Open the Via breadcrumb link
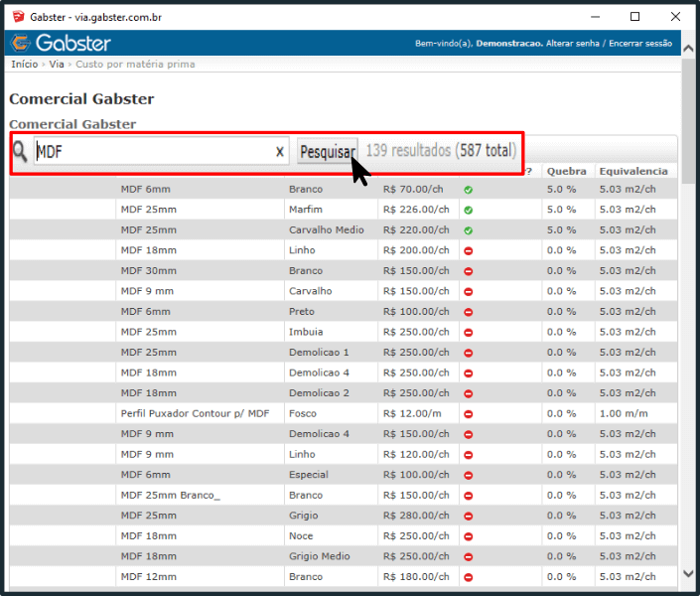 [x=57, y=64]
